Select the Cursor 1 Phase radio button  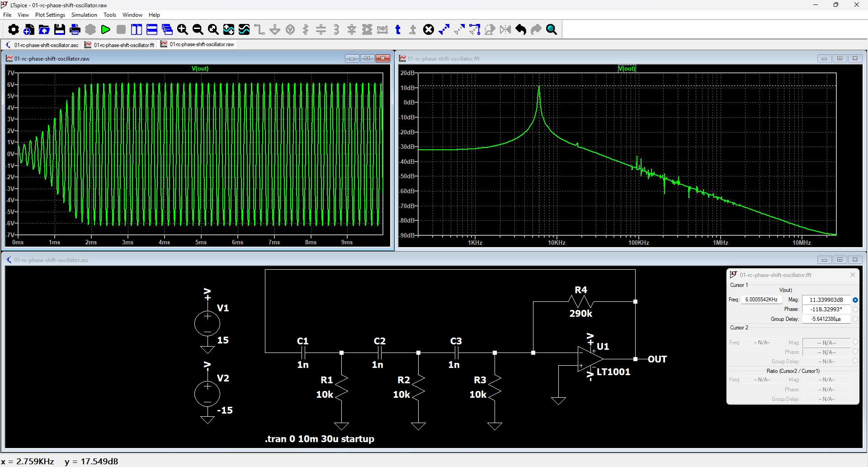pos(855,310)
